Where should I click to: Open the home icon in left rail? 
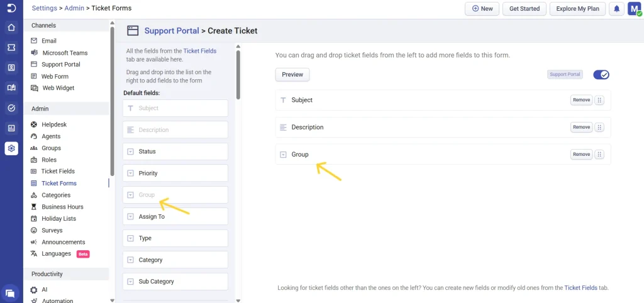click(x=11, y=28)
